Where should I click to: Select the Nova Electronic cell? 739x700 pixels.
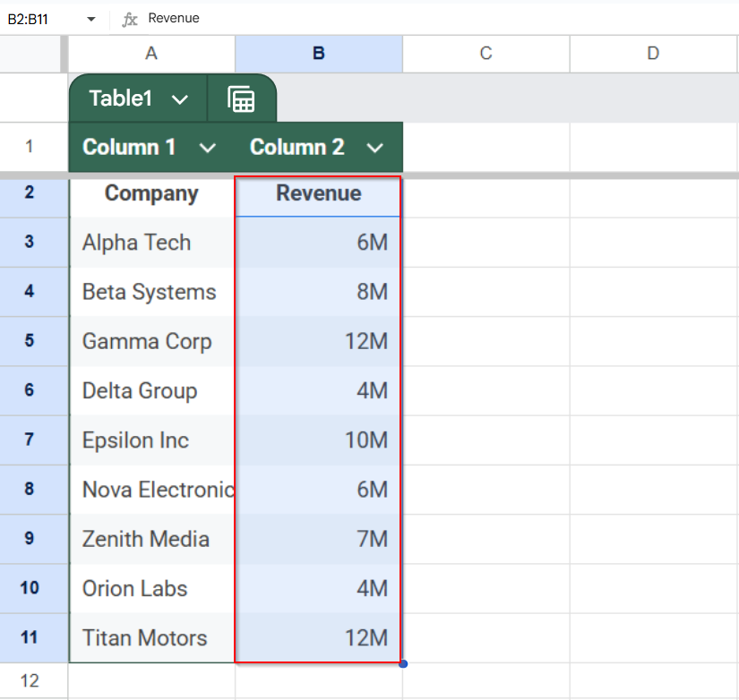click(x=151, y=490)
